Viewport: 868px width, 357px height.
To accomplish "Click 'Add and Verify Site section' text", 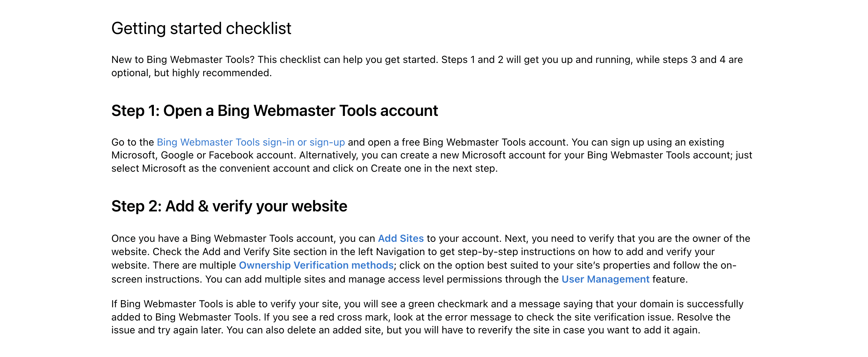I will tap(264, 252).
